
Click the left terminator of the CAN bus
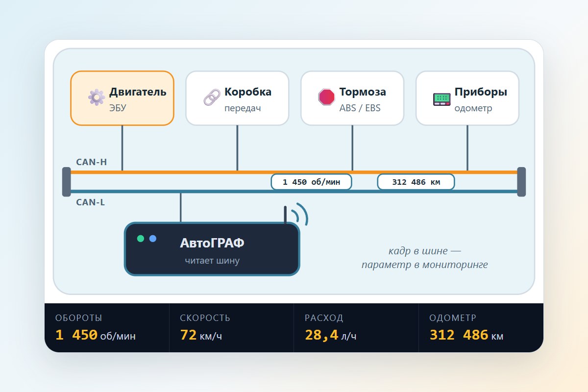pyautogui.click(x=67, y=182)
